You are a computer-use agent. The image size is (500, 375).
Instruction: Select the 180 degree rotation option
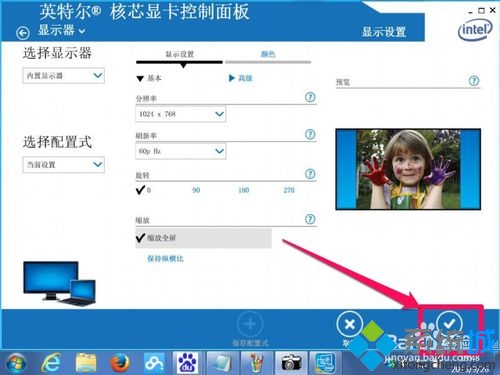pos(243,190)
